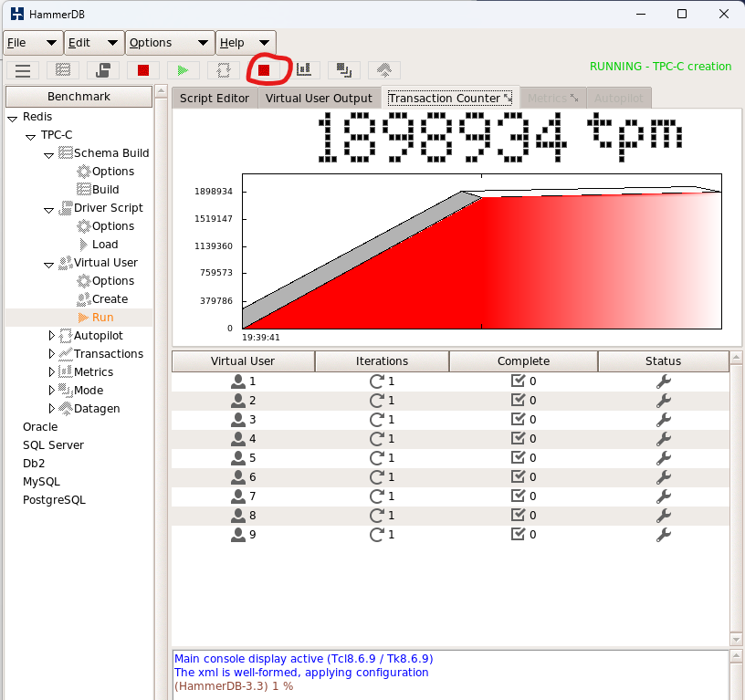Expand the Datagen tree node
Screen dimensions: 745x700
point(52,409)
